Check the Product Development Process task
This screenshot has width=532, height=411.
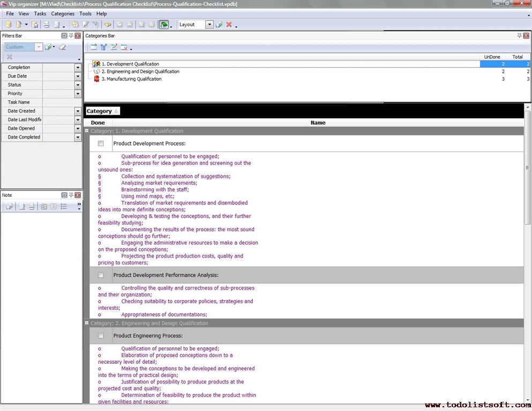pyautogui.click(x=101, y=143)
